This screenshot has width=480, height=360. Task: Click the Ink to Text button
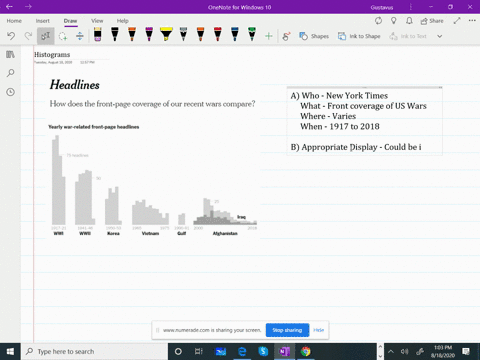pos(408,36)
